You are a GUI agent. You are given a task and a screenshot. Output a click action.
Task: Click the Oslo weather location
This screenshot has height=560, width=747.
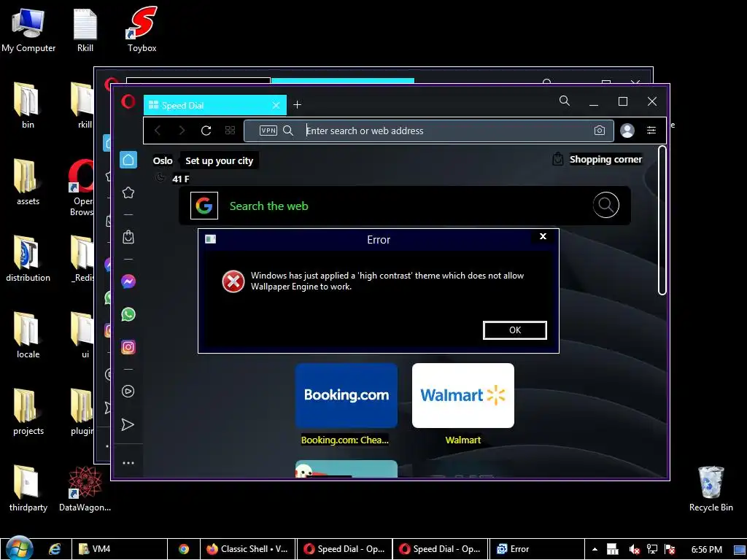(163, 161)
